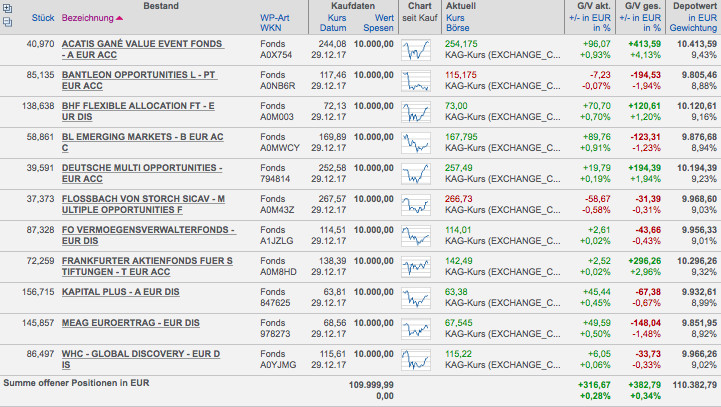The width and height of the screenshot is (721, 407).
Task: Open the DEUTSCHE MULTI OPPORTUNITIES fund link
Action: (x=142, y=173)
